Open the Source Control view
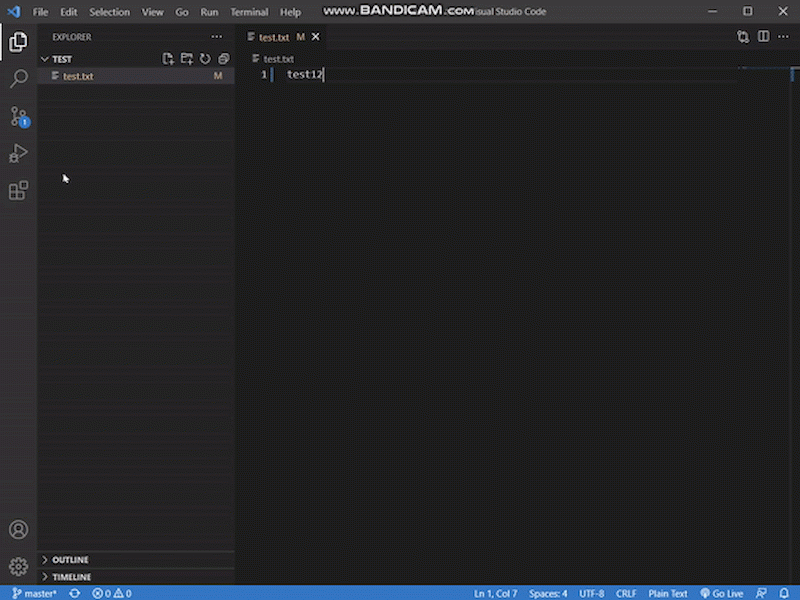 (x=18, y=116)
